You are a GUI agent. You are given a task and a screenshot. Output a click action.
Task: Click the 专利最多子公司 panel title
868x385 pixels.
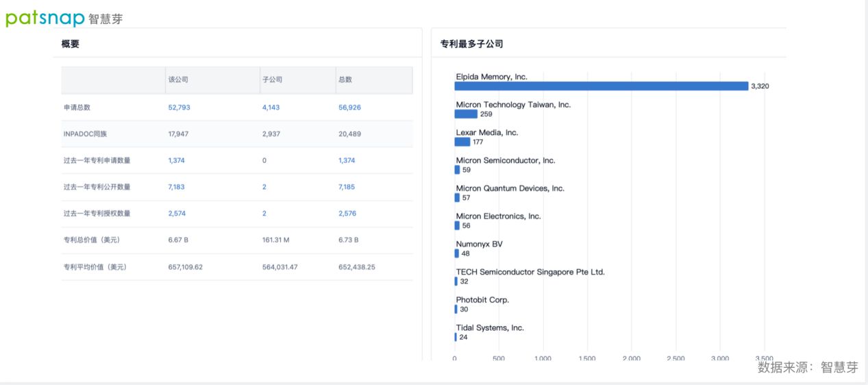471,44
